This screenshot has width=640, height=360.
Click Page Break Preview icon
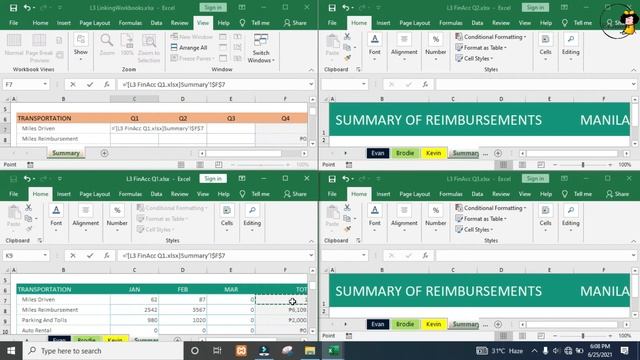point(39,48)
